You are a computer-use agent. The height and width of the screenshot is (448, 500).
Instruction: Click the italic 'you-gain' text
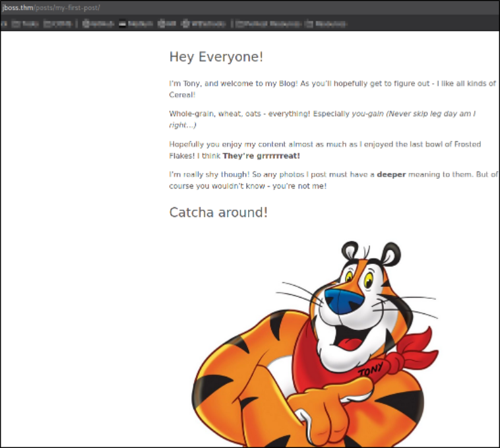click(x=367, y=114)
